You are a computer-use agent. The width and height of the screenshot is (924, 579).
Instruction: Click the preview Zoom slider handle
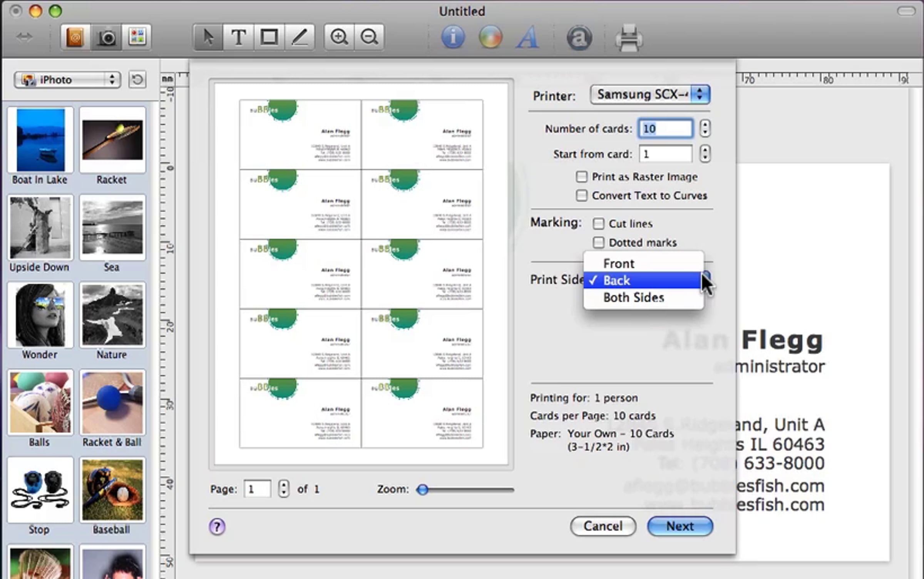click(x=422, y=490)
